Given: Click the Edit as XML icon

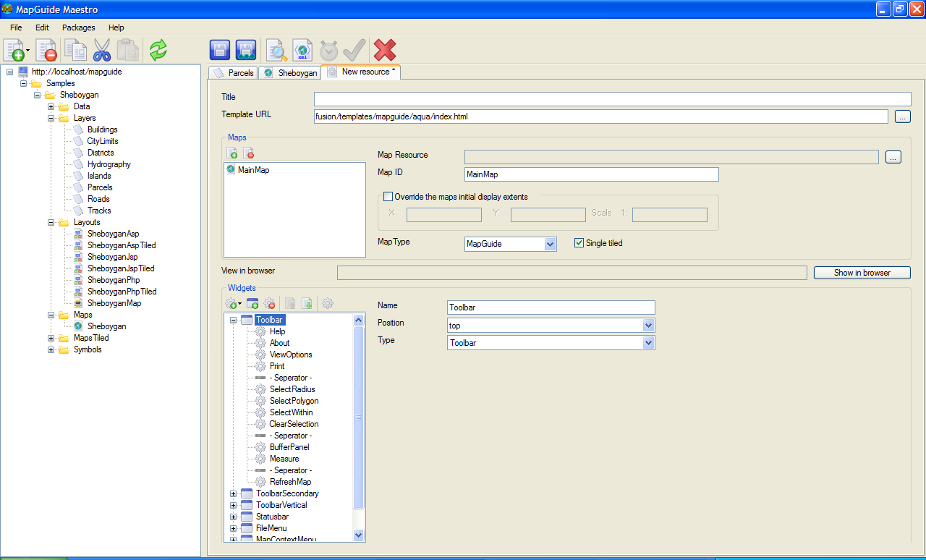Looking at the screenshot, I should coord(302,50).
